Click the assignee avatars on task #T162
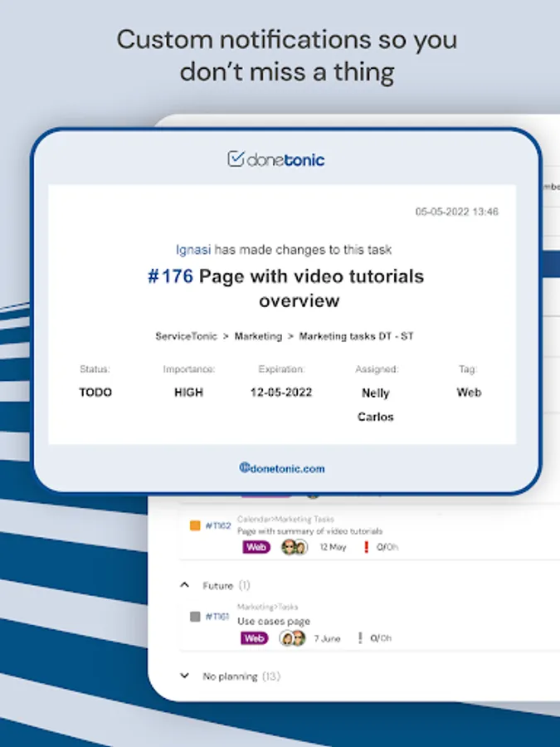Image resolution: width=560 pixels, height=747 pixels. (x=295, y=547)
